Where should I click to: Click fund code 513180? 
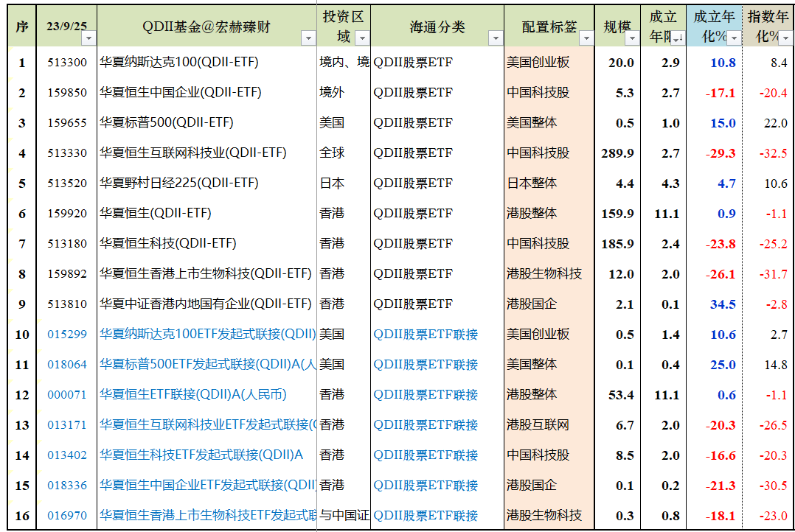67,244
